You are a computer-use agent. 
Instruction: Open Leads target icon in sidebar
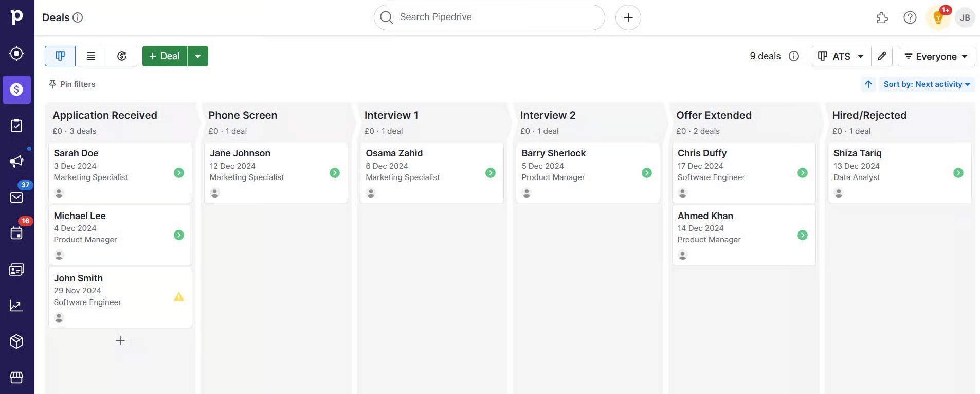coord(16,53)
